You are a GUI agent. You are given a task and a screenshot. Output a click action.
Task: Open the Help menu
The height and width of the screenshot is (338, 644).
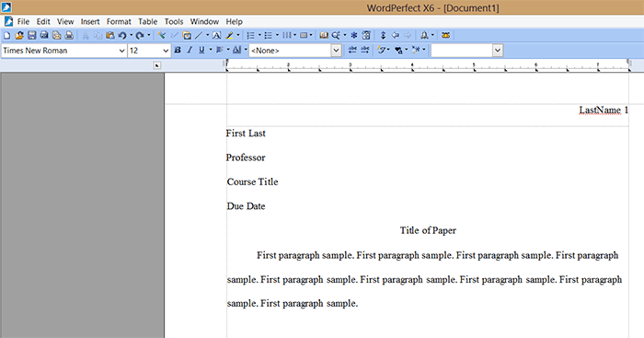pos(234,21)
